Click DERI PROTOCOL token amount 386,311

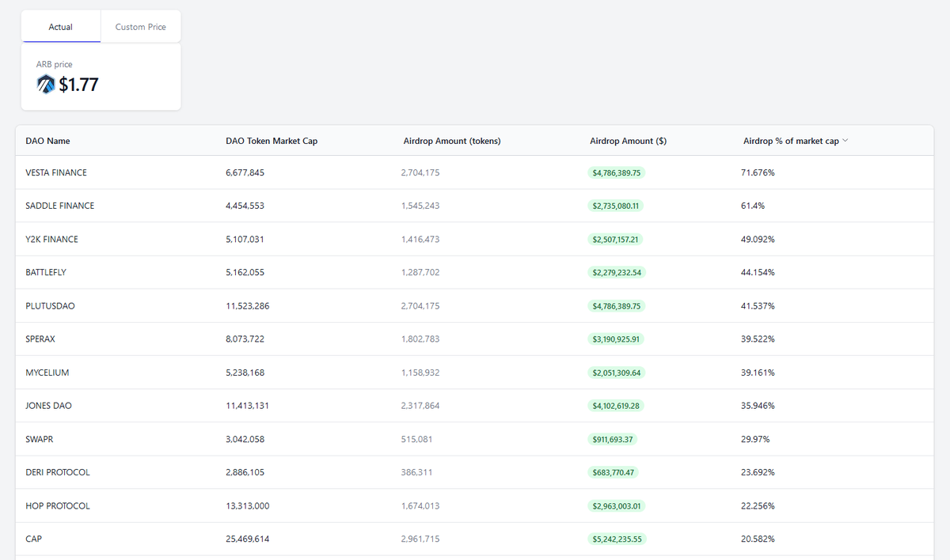coord(416,472)
